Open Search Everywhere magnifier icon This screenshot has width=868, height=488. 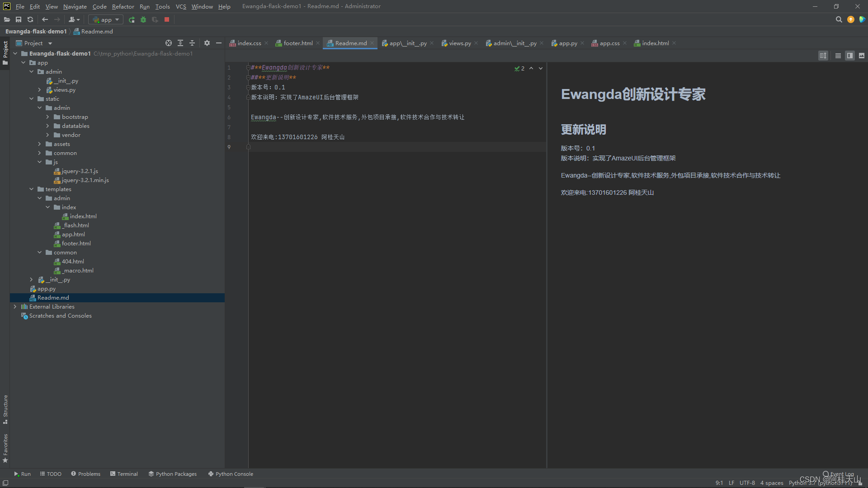(839, 19)
